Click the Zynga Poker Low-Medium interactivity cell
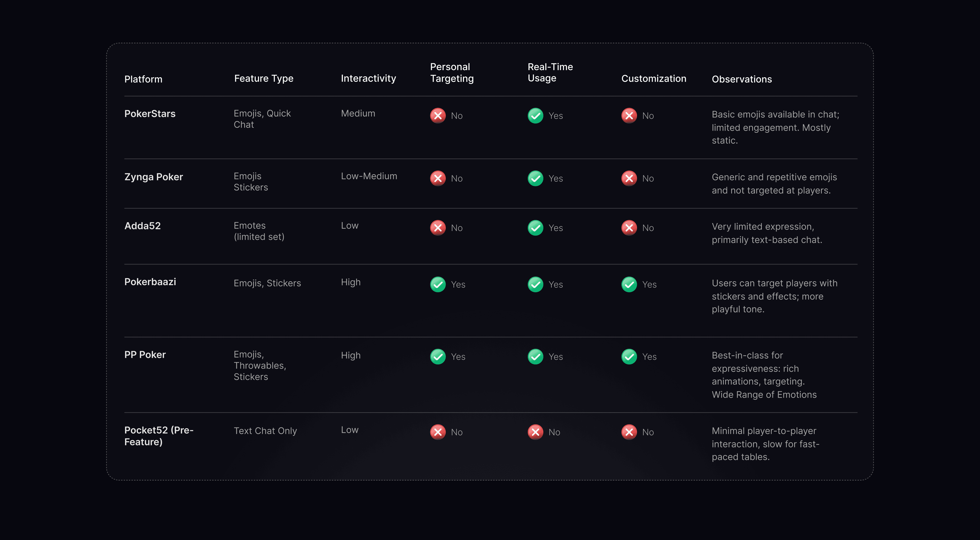The width and height of the screenshot is (980, 540). coord(369,176)
